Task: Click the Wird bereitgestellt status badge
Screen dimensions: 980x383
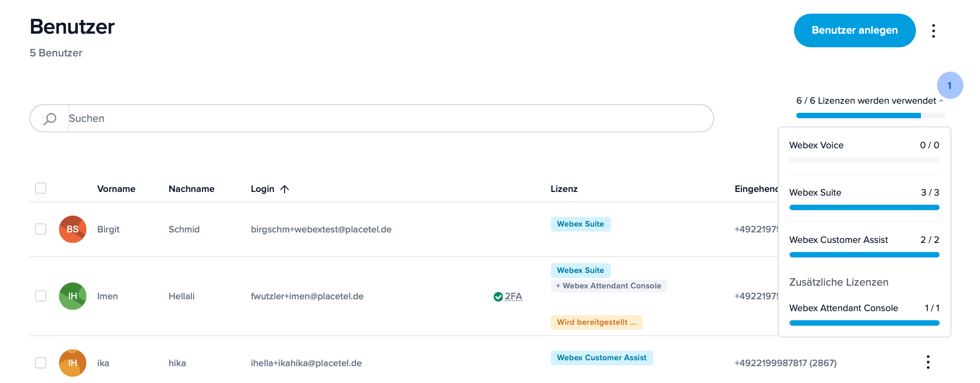Action: [596, 322]
